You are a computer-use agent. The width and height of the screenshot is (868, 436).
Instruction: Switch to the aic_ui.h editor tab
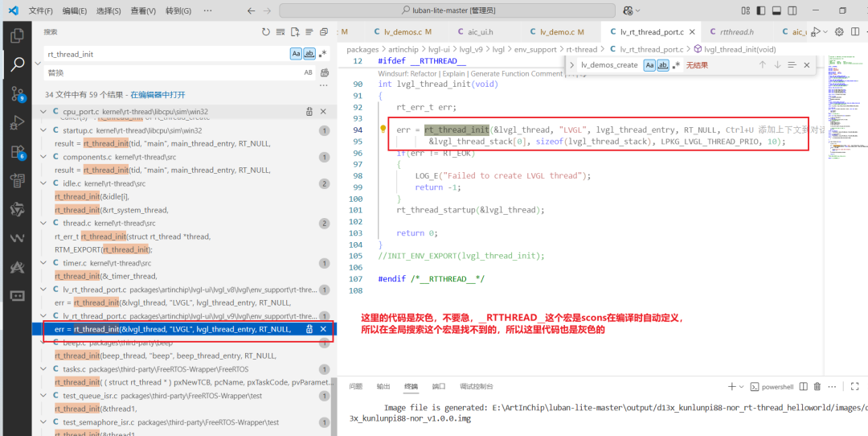(x=478, y=32)
